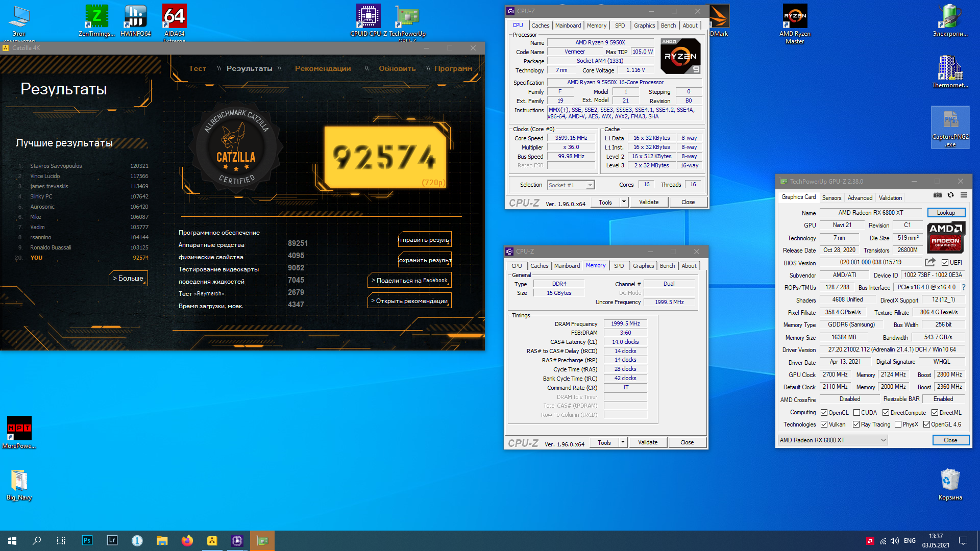Toggle OpenCL checkbox in GPU-Z

tap(824, 412)
